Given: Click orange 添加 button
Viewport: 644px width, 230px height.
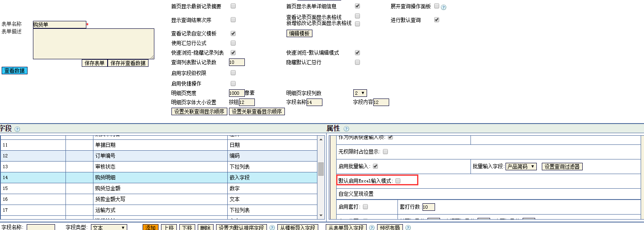Looking at the screenshot, I should tap(151, 228).
